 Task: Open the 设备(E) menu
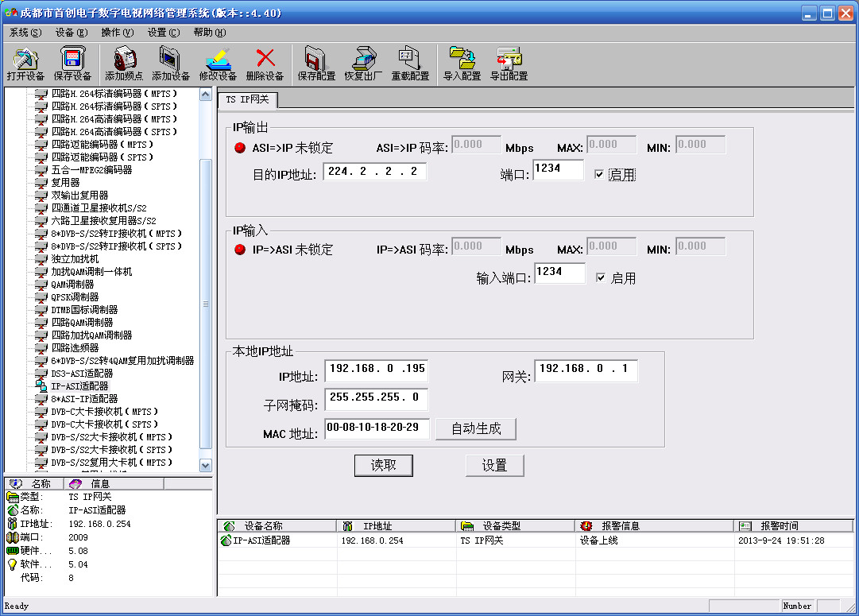tap(72, 33)
